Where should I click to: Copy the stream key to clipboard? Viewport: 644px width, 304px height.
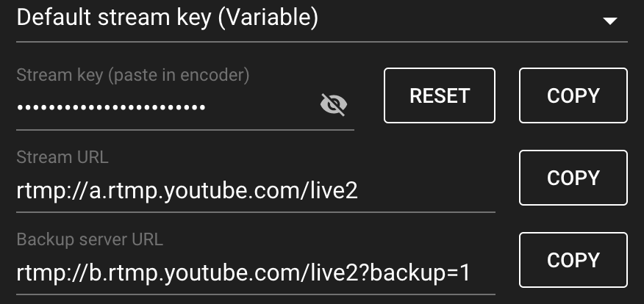[x=573, y=95]
